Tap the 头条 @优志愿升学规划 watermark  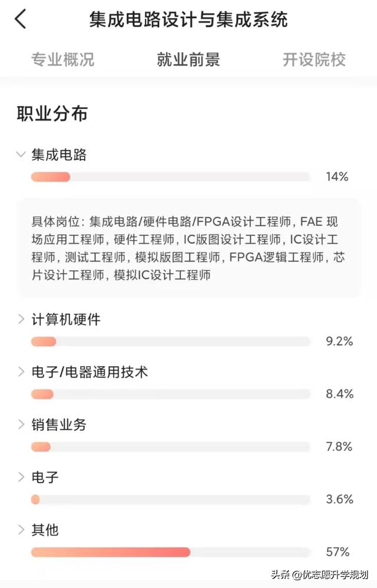320,574
